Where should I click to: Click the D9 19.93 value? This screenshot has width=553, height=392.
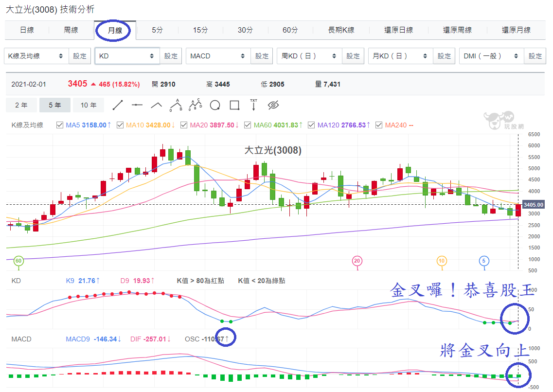tap(138, 281)
